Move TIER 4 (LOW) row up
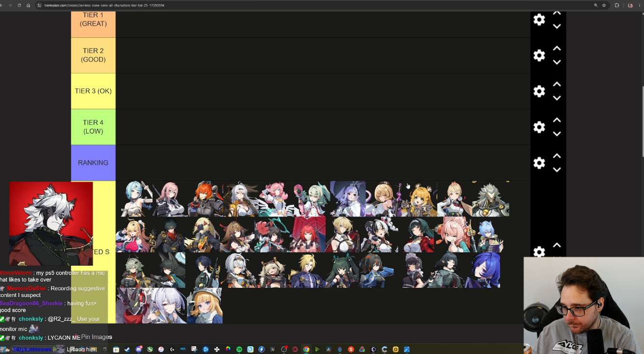This screenshot has height=354, width=644. [557, 120]
